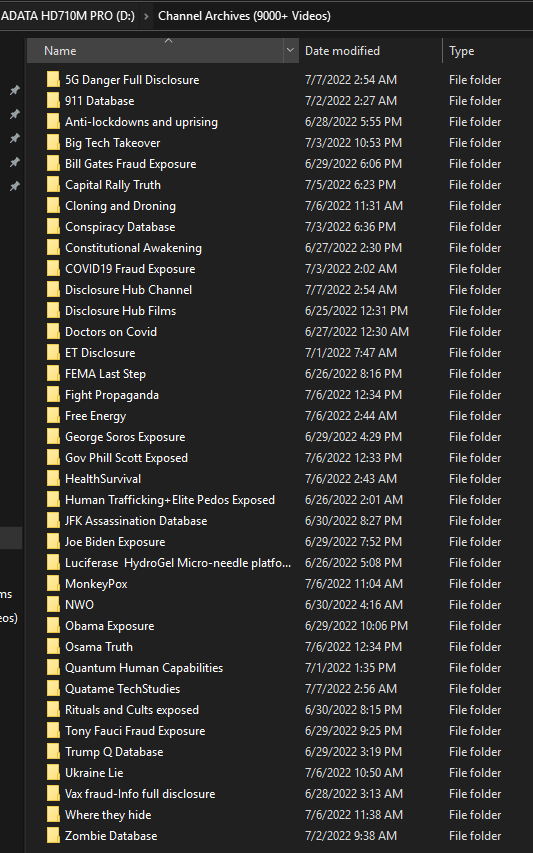Click the Big Tech Takeover folder icon

[53, 143]
